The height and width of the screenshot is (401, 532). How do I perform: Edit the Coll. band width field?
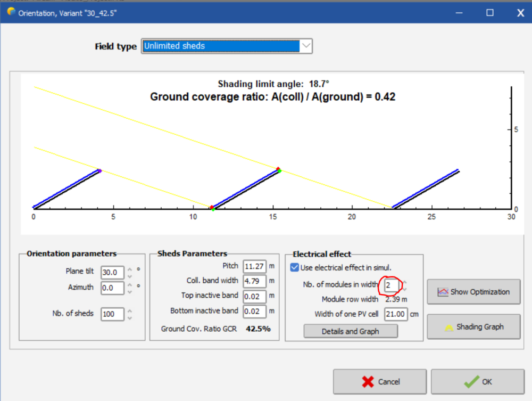tap(254, 281)
